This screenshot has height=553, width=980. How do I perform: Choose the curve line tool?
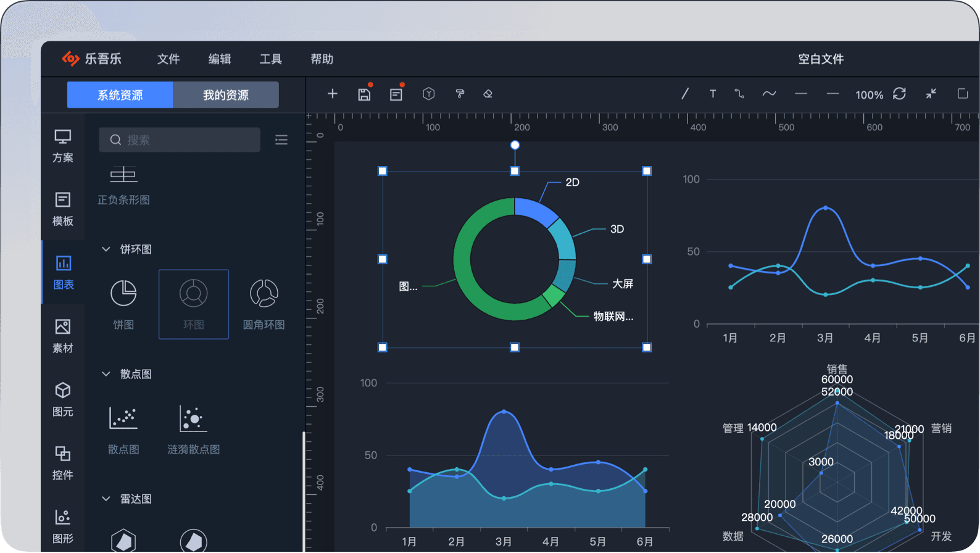coord(769,94)
